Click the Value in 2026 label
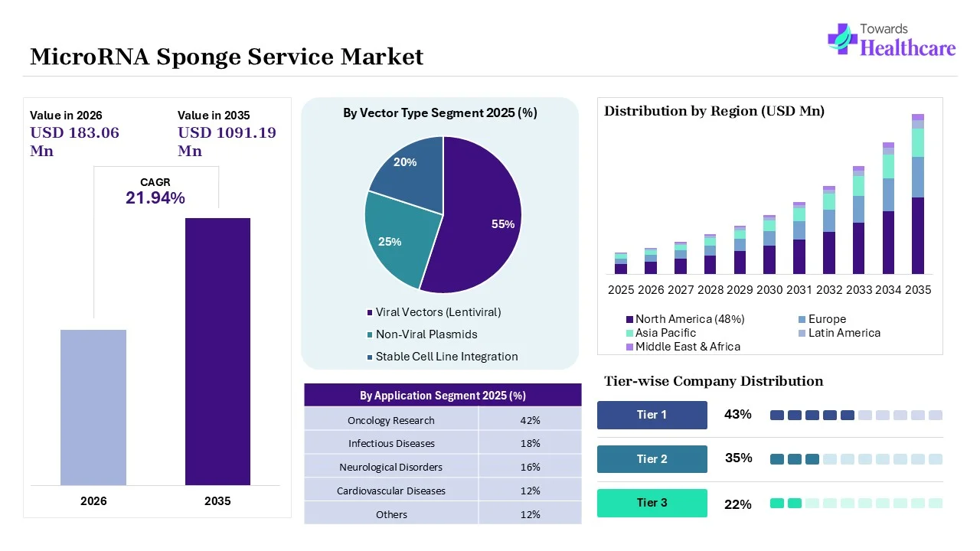Image resolution: width=980 pixels, height=551 pixels. tap(66, 115)
